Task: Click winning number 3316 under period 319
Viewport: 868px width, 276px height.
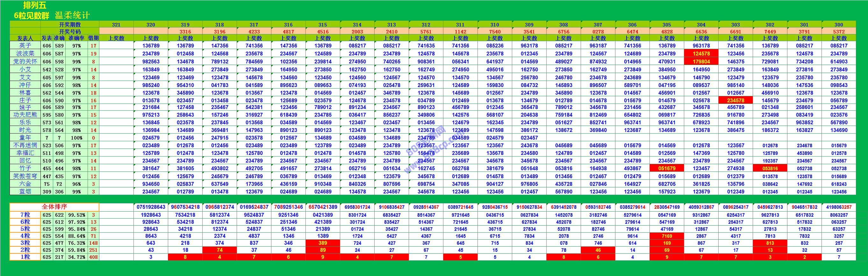Action: (185, 32)
